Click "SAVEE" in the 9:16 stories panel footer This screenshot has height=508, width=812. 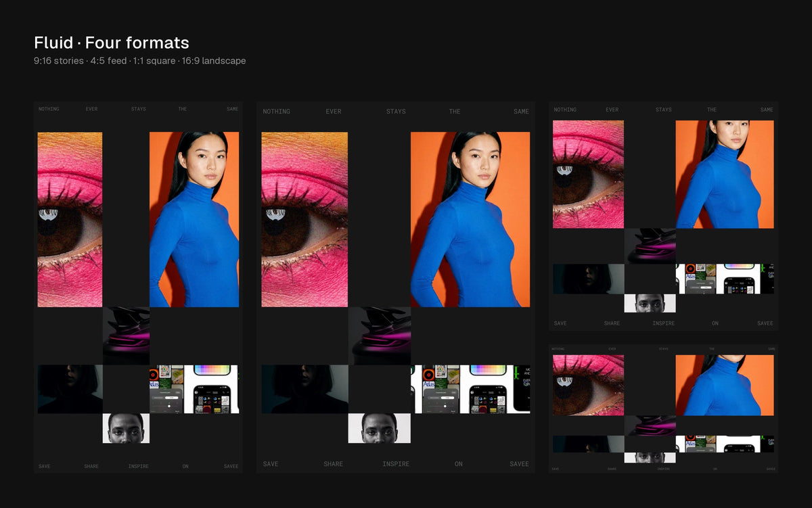[x=231, y=467]
